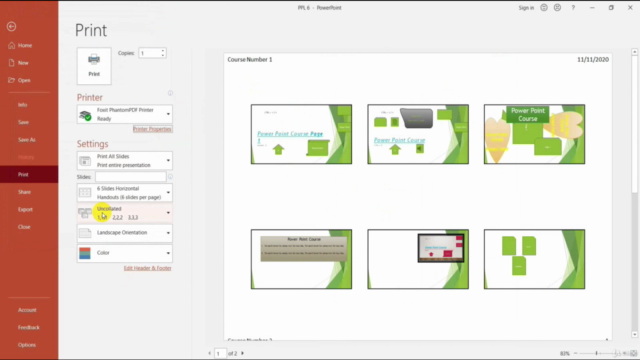640x360 pixels.
Task: Open the Home page
Action: pyautogui.click(x=24, y=45)
